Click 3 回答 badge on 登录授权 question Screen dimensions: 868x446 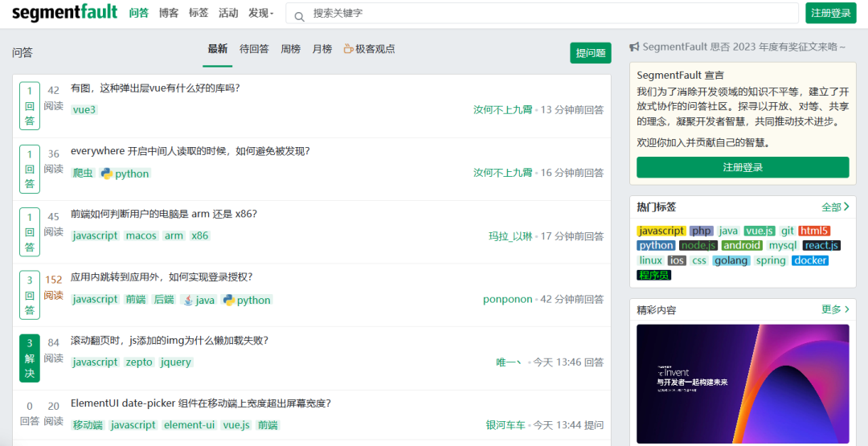click(30, 295)
